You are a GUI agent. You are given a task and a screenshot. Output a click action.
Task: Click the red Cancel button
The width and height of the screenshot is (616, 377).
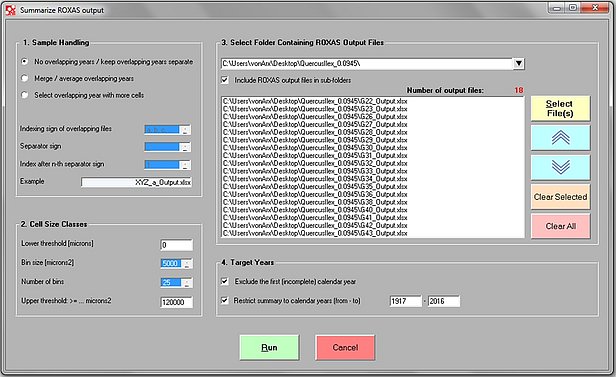[345, 348]
